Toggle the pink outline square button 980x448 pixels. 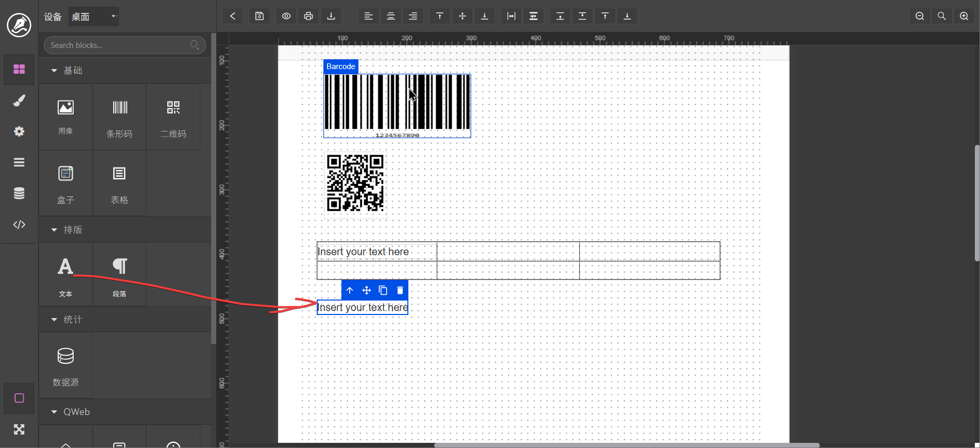pos(19,398)
